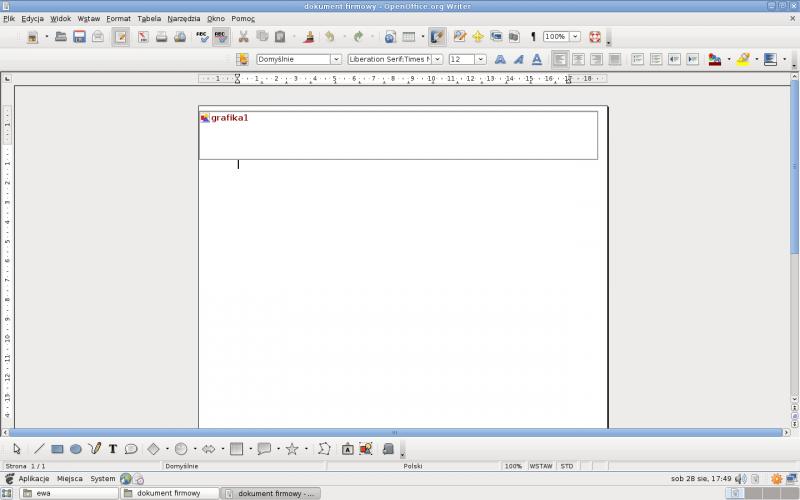
Task: Expand the font size 12 dropdown
Action: pyautogui.click(x=481, y=60)
